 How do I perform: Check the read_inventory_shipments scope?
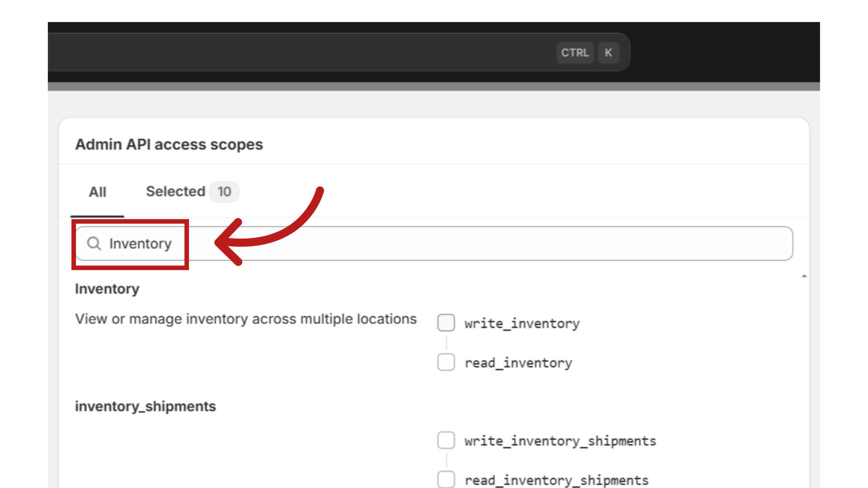(446, 479)
